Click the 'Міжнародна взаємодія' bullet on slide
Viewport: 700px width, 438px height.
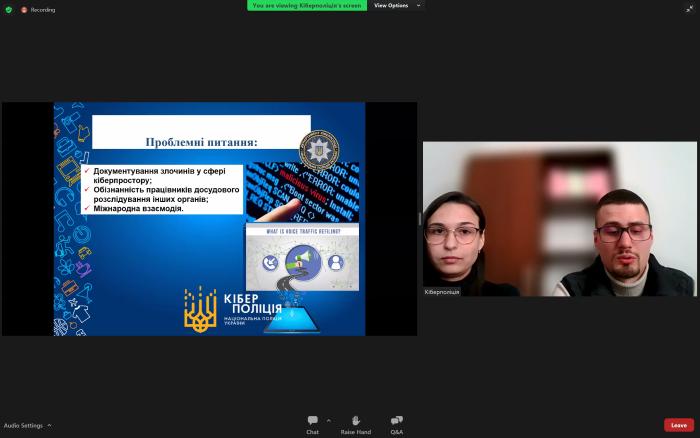(x=137, y=208)
